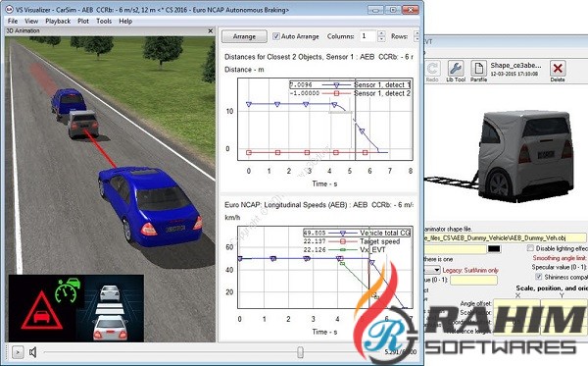Open the Help menu
588x366 pixels.
pos(125,21)
